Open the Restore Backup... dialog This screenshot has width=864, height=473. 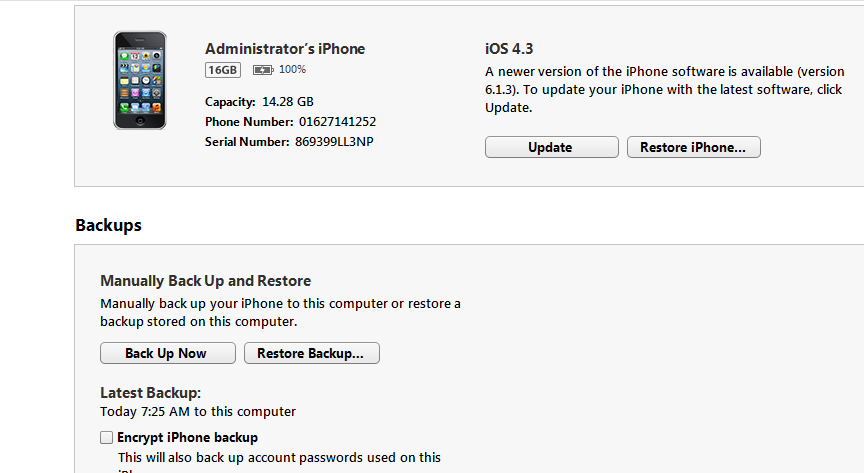[311, 353]
